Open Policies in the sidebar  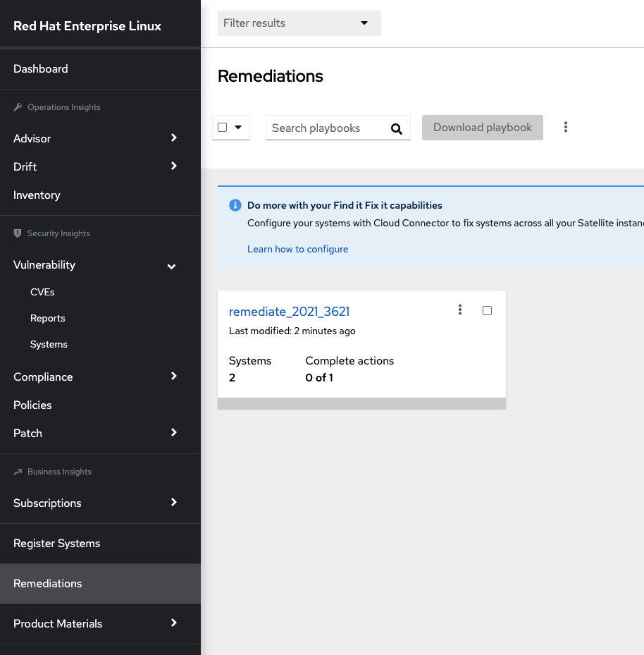click(x=100, y=405)
